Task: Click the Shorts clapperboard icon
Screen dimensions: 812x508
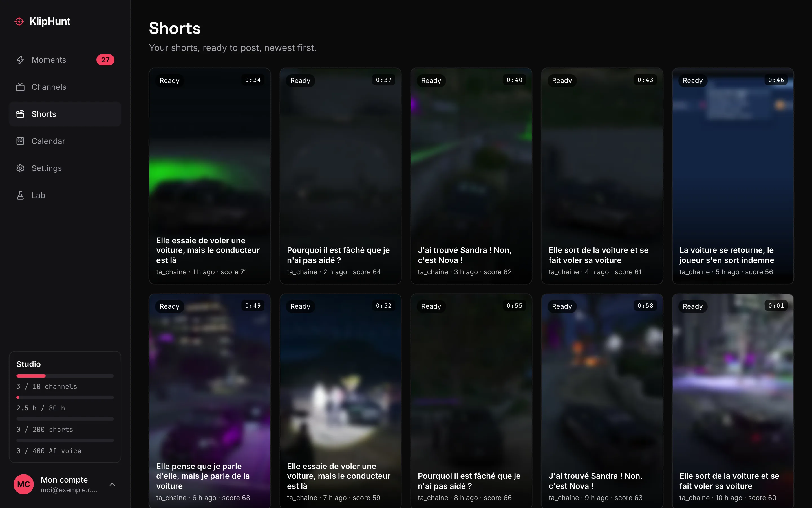Action: click(21, 114)
